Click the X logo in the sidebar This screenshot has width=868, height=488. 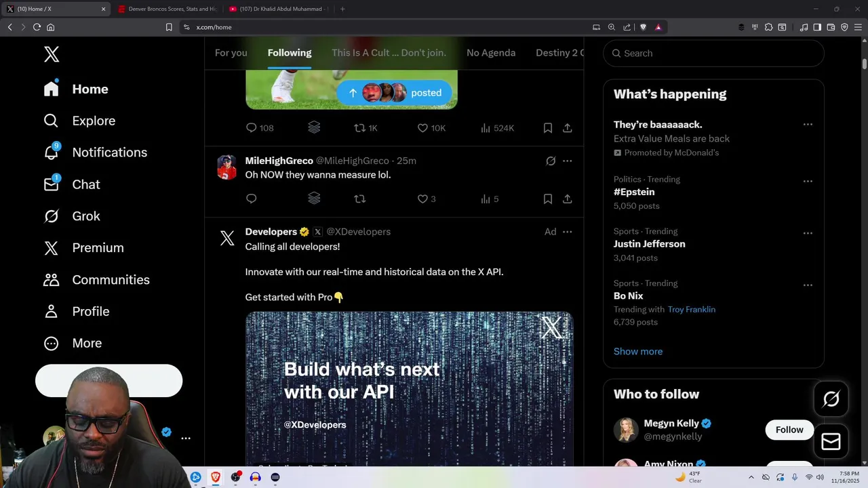coord(52,54)
